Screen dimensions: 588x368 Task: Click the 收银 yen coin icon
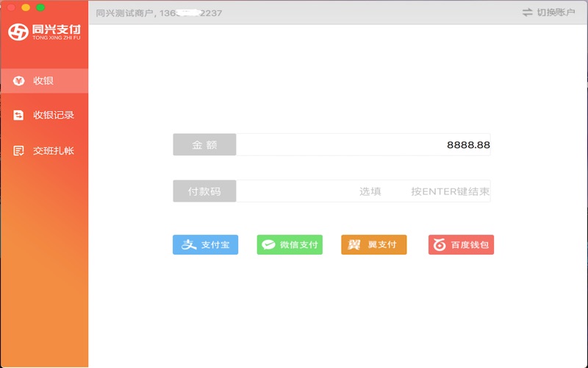point(18,81)
